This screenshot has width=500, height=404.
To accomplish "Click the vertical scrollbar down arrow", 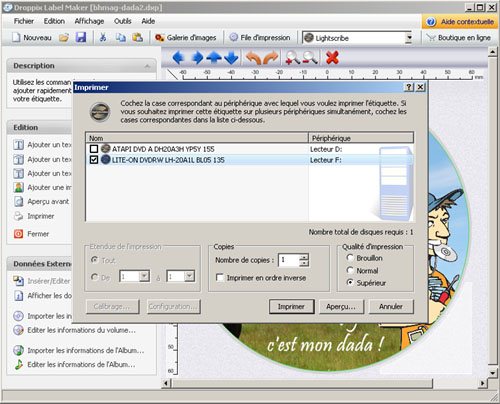I will pyautogui.click(x=493, y=373).
